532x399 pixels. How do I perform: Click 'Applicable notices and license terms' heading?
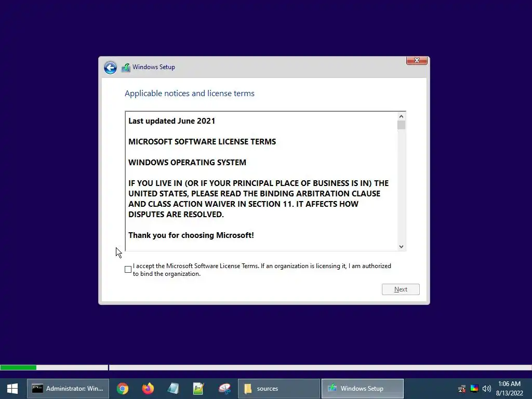point(190,94)
